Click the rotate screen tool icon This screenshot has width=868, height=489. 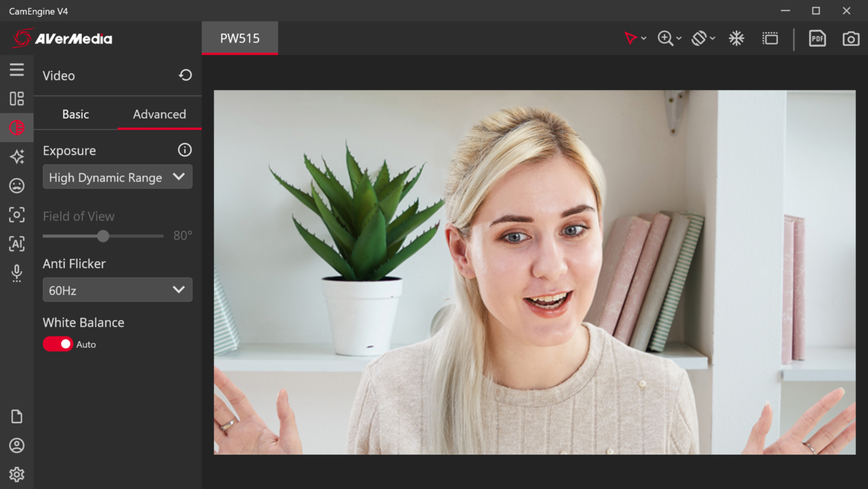699,38
